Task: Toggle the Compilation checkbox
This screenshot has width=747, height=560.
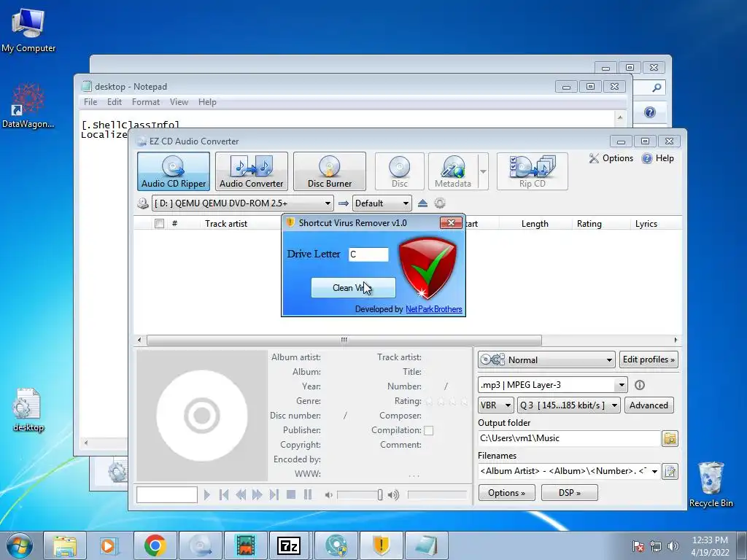Action: [x=428, y=430]
